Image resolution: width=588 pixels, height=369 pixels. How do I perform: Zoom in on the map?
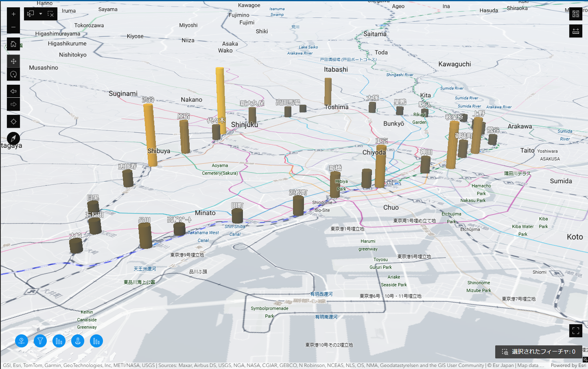pos(13,14)
